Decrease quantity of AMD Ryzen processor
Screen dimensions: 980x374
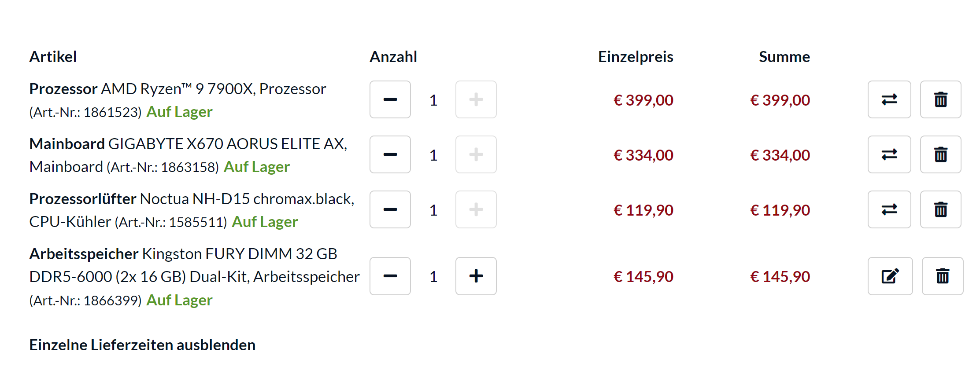[390, 99]
